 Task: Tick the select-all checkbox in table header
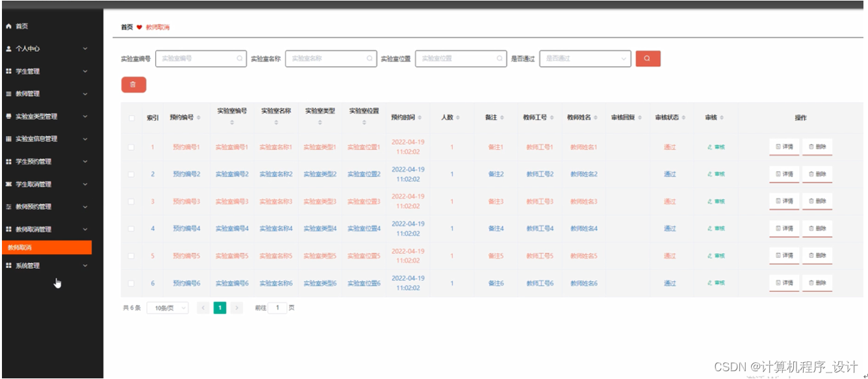click(131, 118)
